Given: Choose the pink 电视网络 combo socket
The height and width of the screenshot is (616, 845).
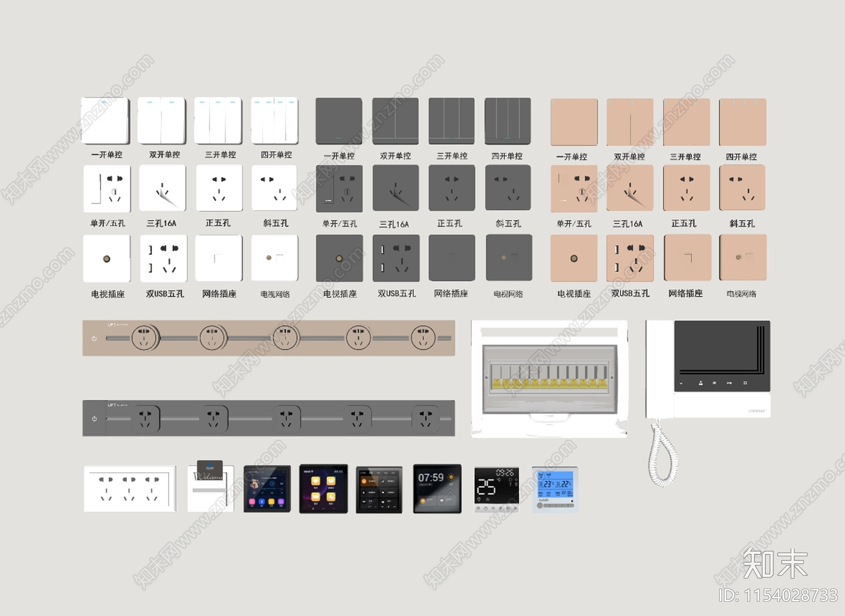Looking at the screenshot, I should point(743,258).
